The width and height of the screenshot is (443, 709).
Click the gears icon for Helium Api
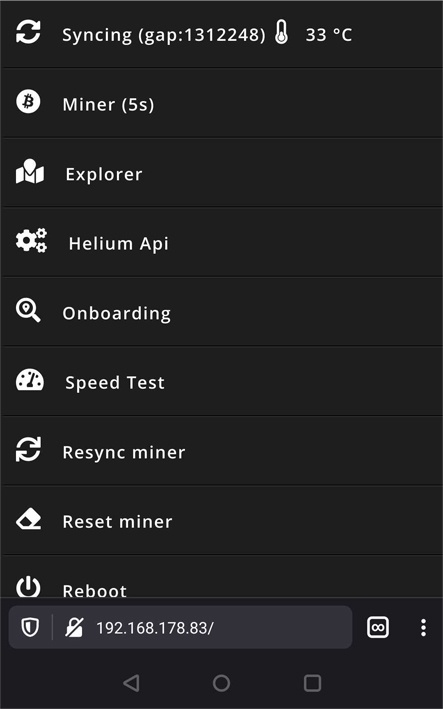31,240
